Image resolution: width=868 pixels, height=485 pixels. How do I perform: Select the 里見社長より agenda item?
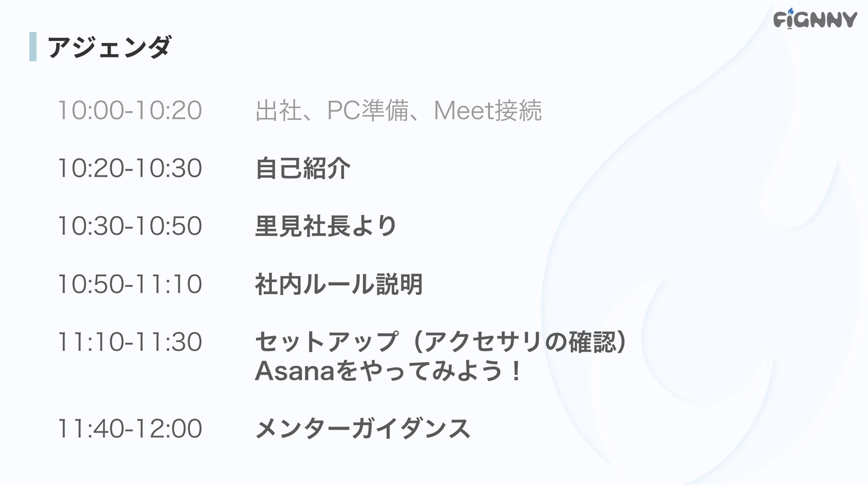pos(325,226)
